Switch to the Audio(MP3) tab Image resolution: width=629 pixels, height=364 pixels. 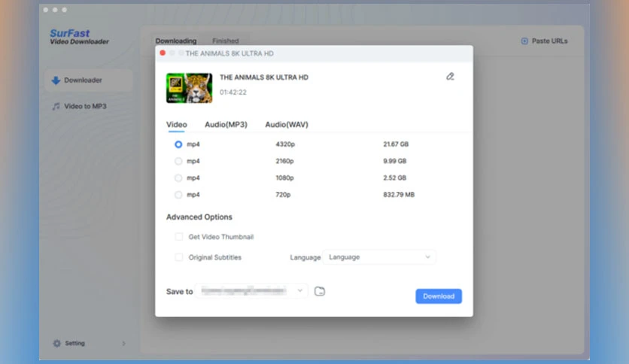pyautogui.click(x=226, y=125)
